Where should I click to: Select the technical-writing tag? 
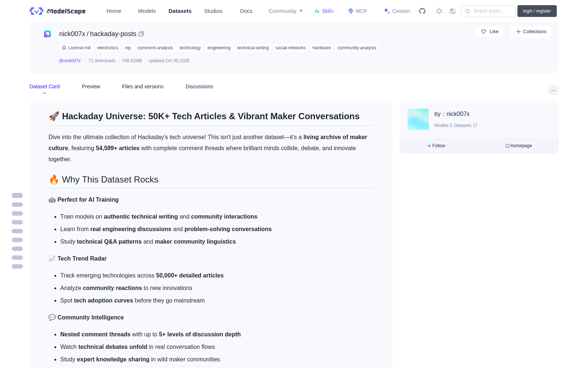coord(253,48)
